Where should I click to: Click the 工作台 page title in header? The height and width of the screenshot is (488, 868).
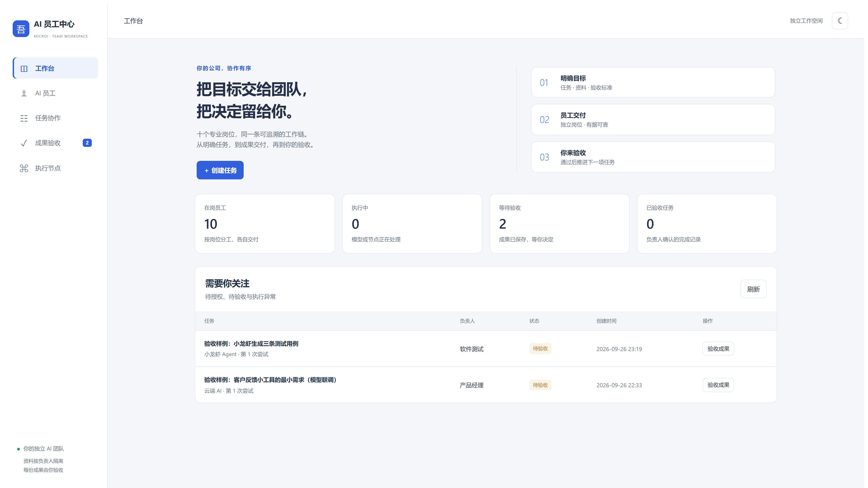133,21
